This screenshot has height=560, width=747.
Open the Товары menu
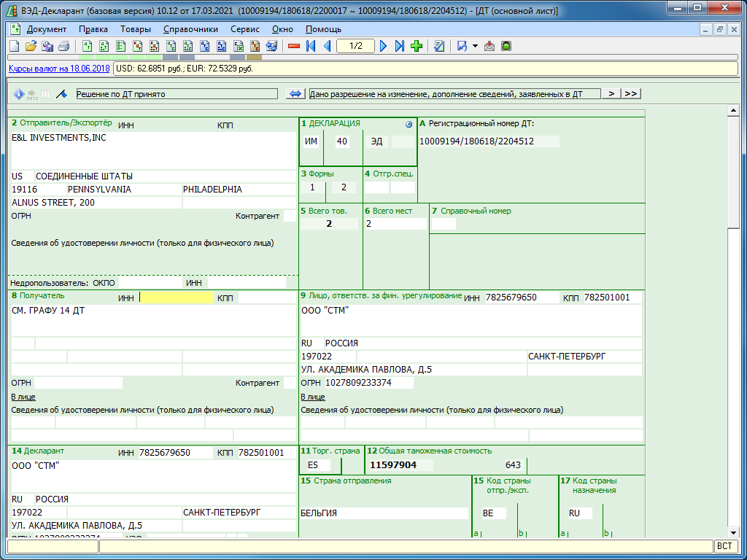[x=135, y=29]
